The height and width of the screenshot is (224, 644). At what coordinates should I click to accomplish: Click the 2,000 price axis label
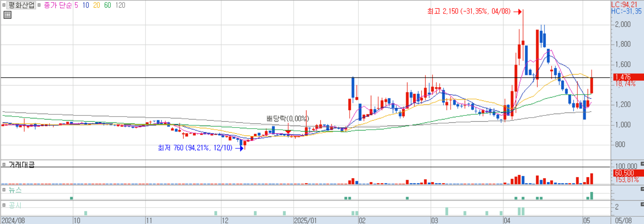tap(623, 24)
